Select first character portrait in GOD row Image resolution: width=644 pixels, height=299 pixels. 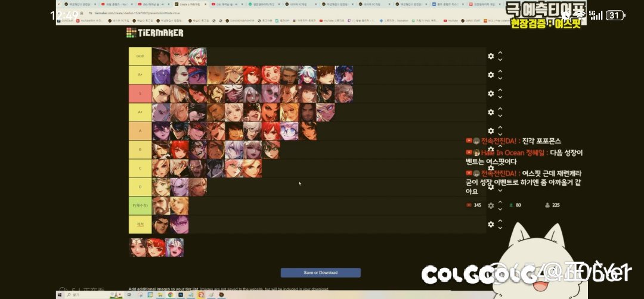coord(161,56)
